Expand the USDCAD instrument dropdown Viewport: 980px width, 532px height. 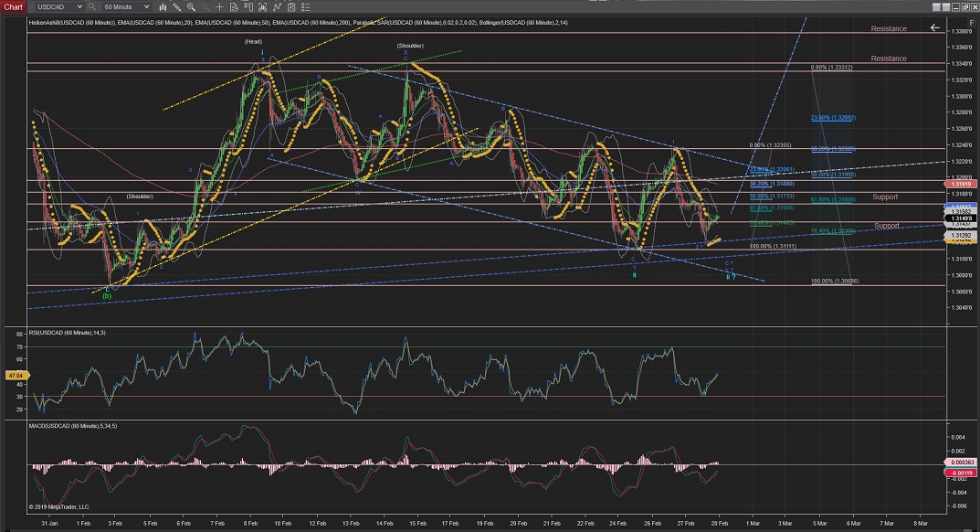(79, 6)
